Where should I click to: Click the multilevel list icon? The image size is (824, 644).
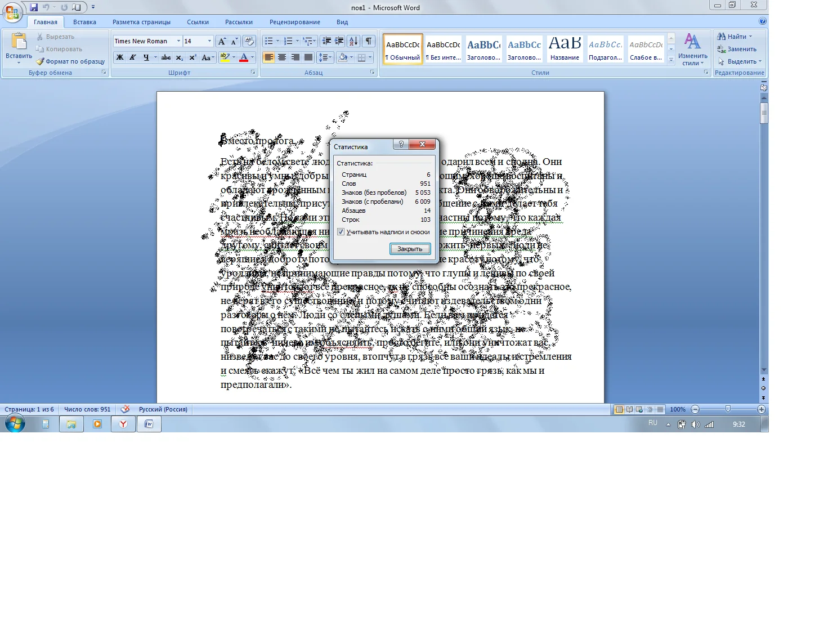[307, 41]
